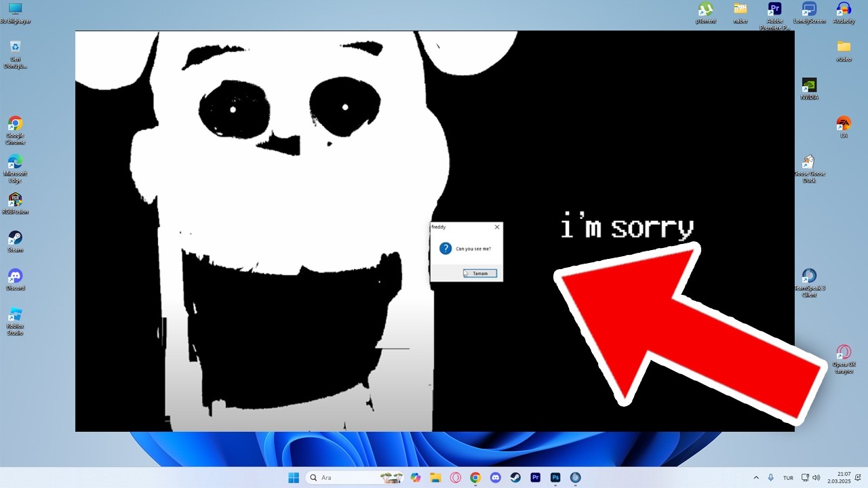Open Google Chrome desktop shortcut

(x=15, y=131)
